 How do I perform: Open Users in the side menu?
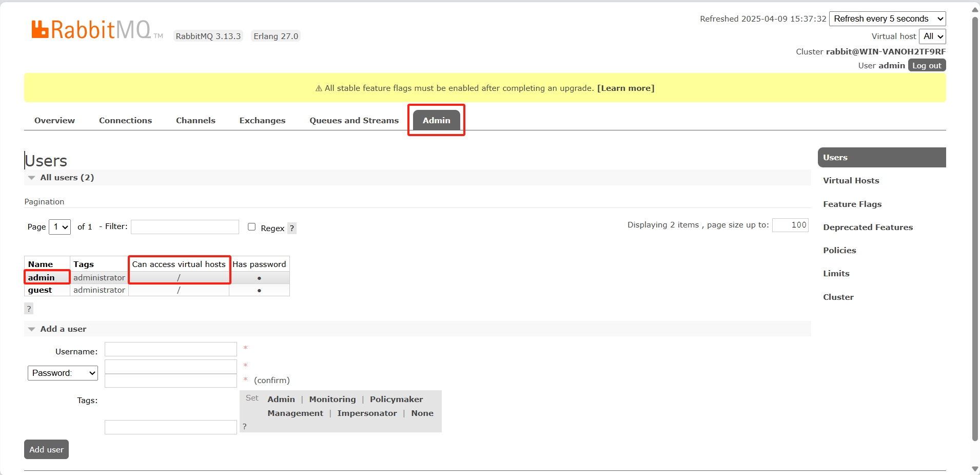point(882,158)
